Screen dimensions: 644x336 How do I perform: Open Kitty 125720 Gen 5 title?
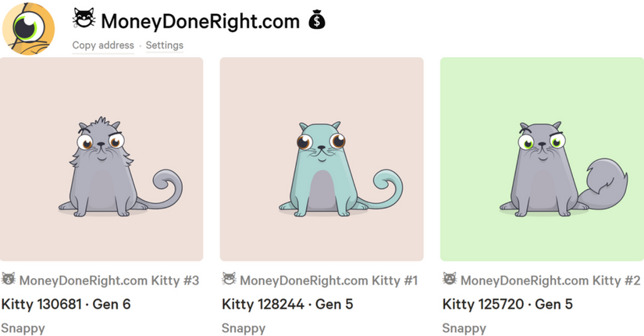pyautogui.click(x=507, y=304)
